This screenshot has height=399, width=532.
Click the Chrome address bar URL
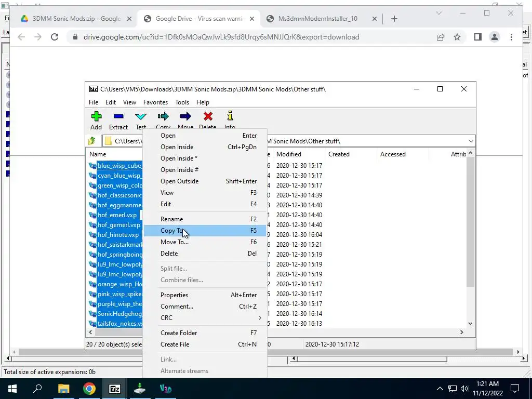(x=221, y=37)
